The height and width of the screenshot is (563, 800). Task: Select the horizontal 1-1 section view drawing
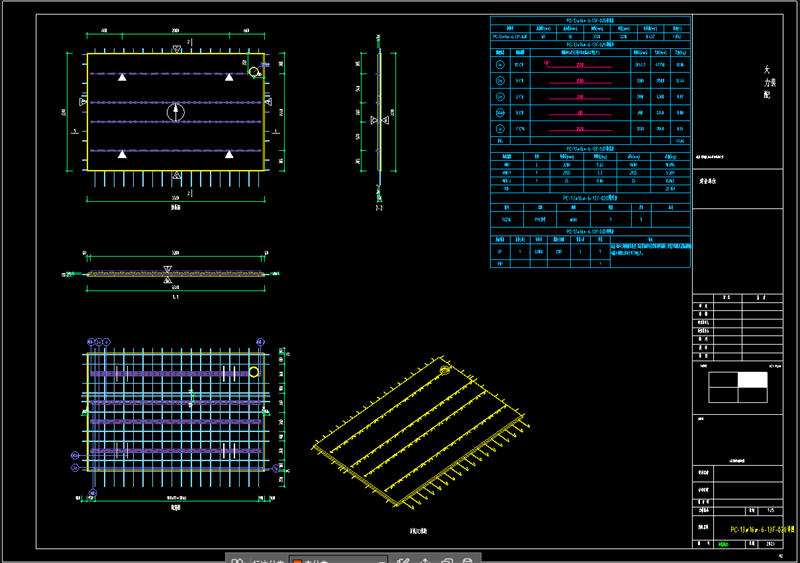(172, 274)
